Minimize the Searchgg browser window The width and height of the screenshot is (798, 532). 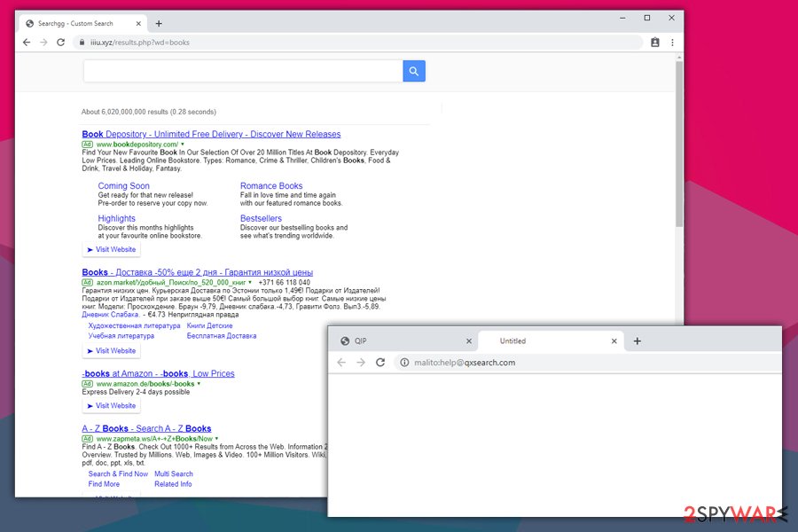tap(622, 18)
